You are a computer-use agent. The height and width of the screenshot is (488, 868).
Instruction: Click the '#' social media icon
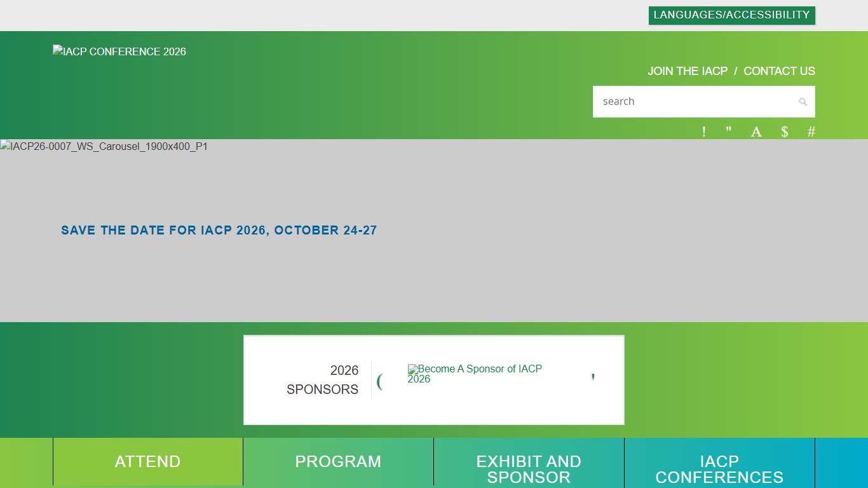coord(811,132)
